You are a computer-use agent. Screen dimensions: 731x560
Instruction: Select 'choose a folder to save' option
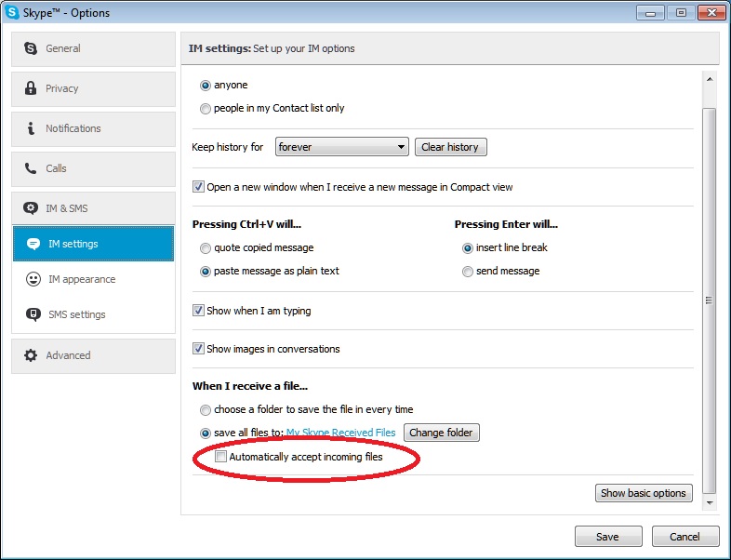tap(206, 410)
